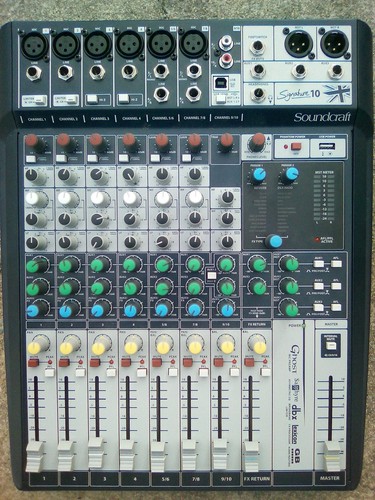Select the channel 2 XLR mic input
The height and width of the screenshot is (500, 375).
point(66,45)
